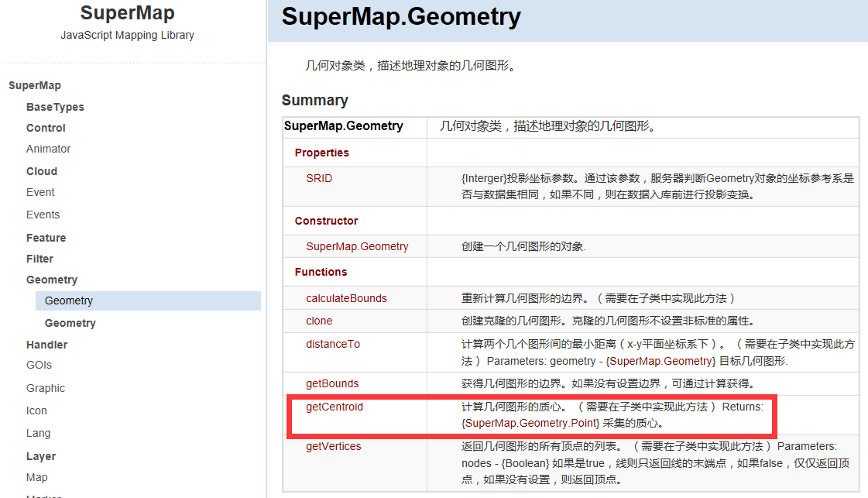
Task: Expand the Handler group in the sidebar
Action: pyautogui.click(x=46, y=345)
